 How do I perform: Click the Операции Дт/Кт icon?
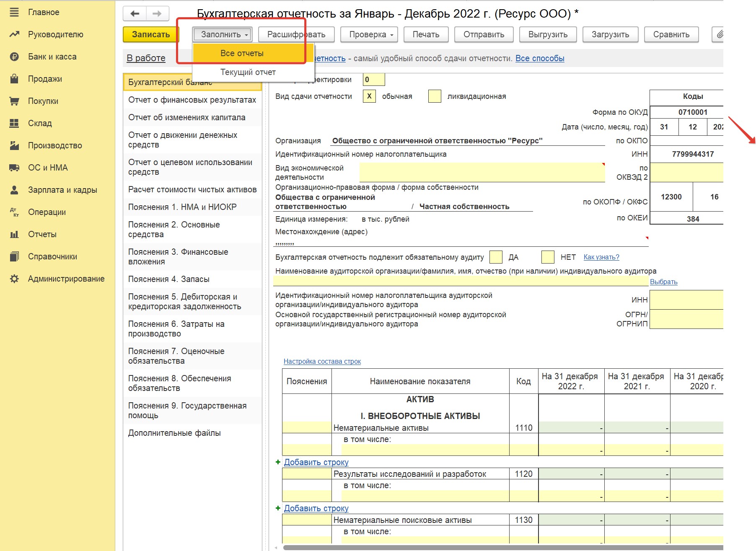coord(14,212)
